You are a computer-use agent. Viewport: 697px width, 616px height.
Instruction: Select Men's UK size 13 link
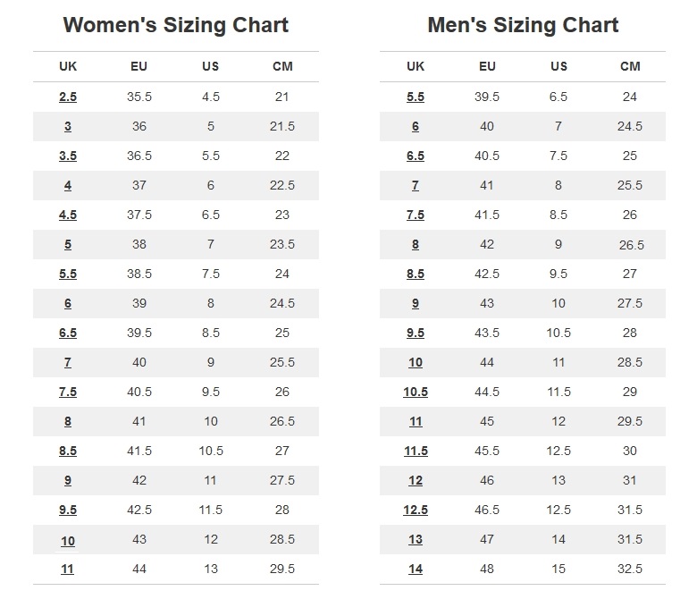pos(416,539)
